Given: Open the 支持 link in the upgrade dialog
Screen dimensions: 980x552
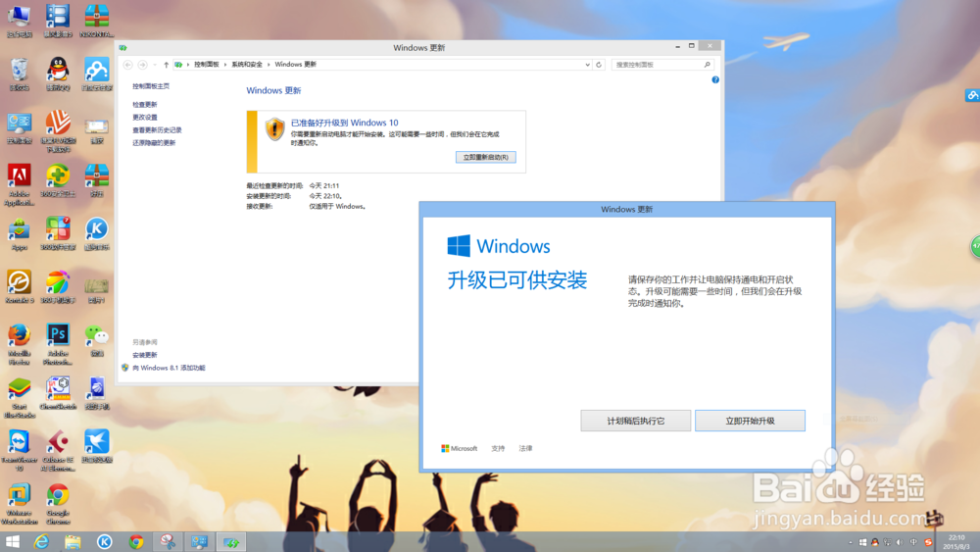Looking at the screenshot, I should pyautogui.click(x=498, y=448).
